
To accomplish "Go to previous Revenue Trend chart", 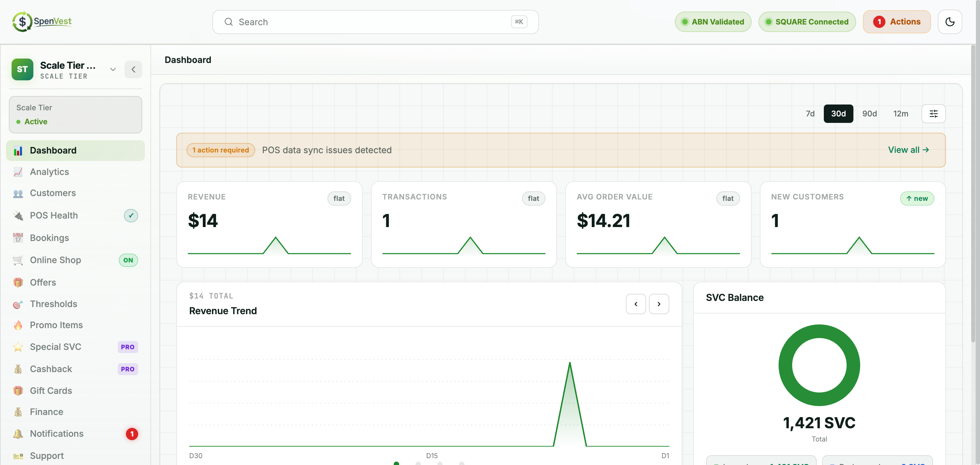I will coord(636,304).
